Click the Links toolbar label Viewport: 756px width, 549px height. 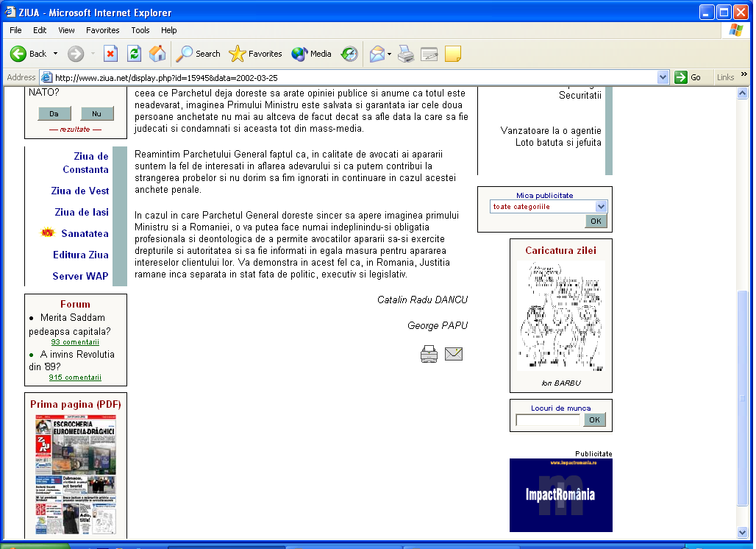[725, 77]
